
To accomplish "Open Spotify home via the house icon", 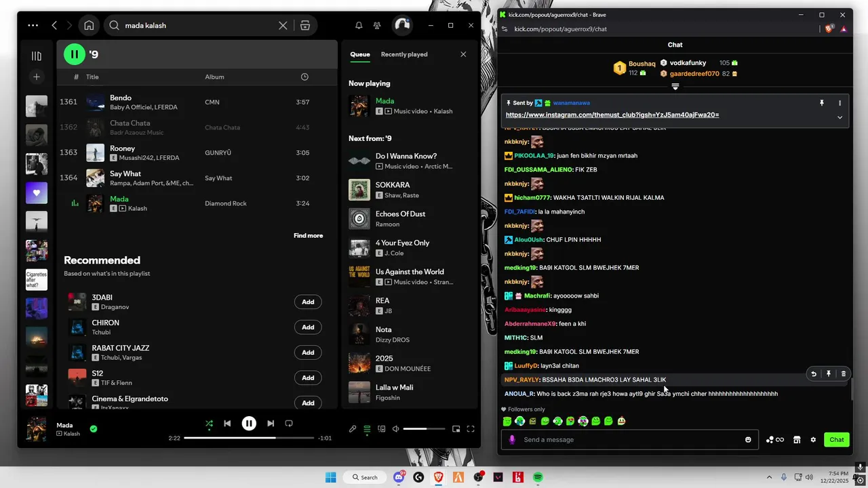I will pyautogui.click(x=89, y=25).
